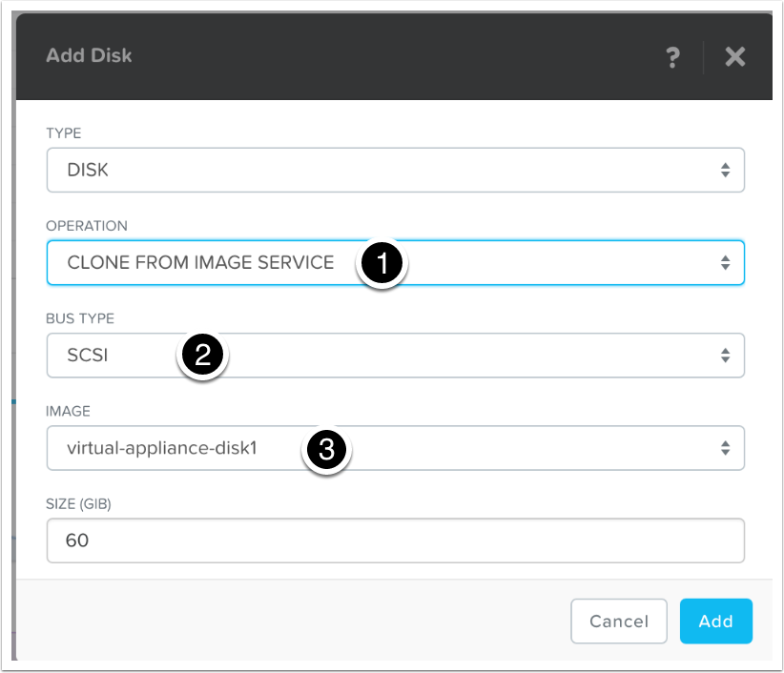Close the Add Disk dialog

(734, 57)
